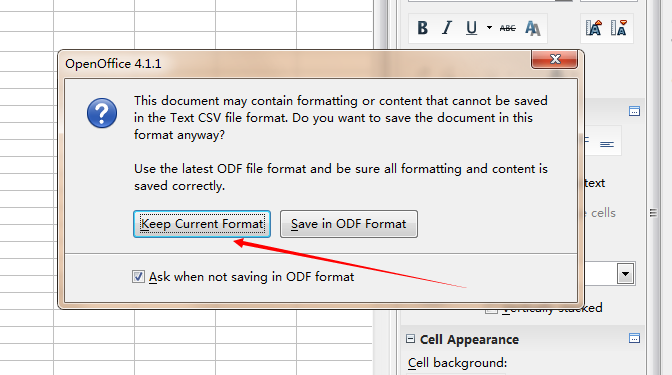Increase font size icon
The height and width of the screenshot is (375, 672).
pyautogui.click(x=594, y=28)
